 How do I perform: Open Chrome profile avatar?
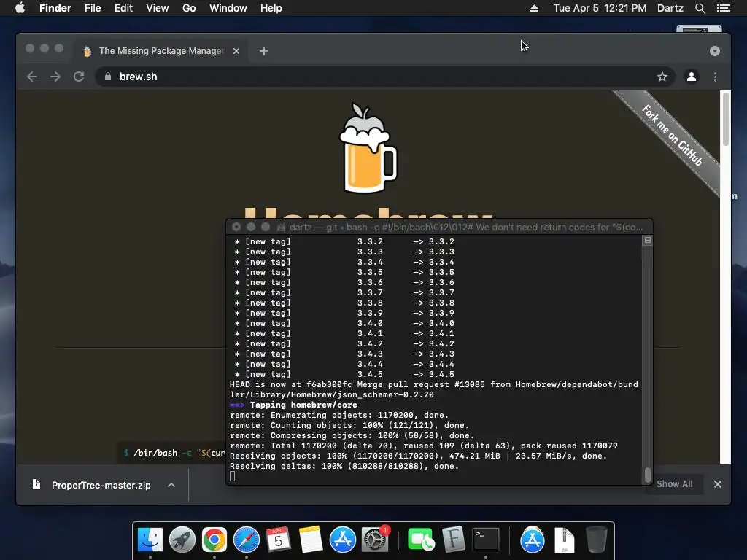click(692, 77)
